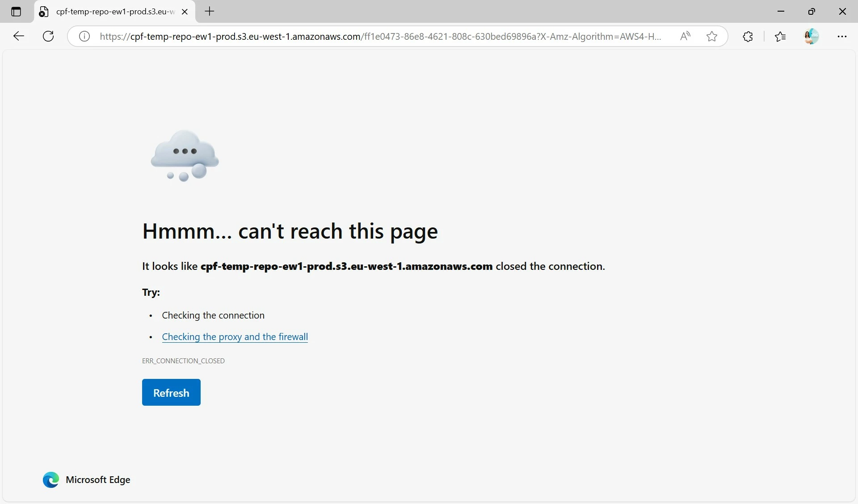
Task: Open the tab actions menu icon
Action: coord(16,12)
